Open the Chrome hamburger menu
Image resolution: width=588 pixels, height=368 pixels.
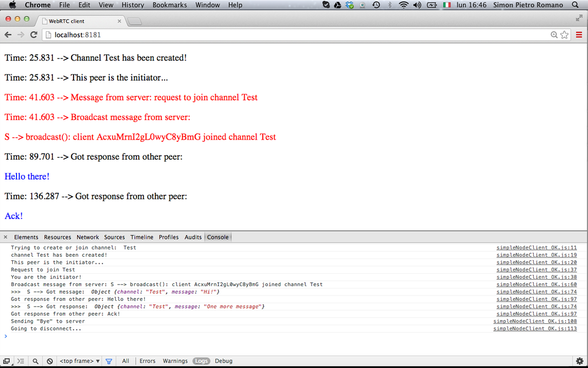pos(579,35)
